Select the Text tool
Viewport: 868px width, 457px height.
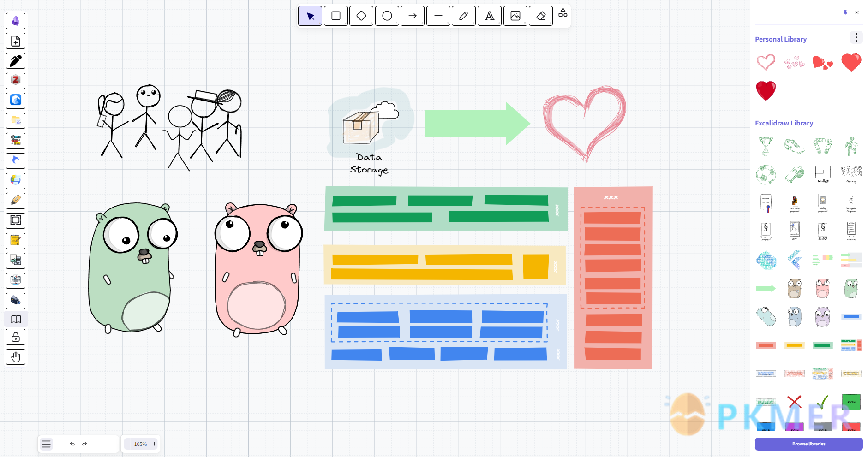click(x=490, y=16)
